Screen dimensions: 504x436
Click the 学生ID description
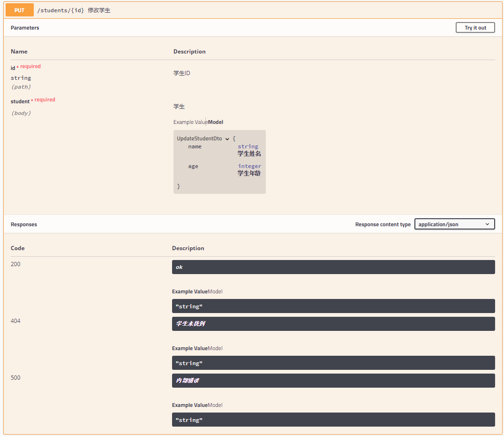(x=181, y=73)
